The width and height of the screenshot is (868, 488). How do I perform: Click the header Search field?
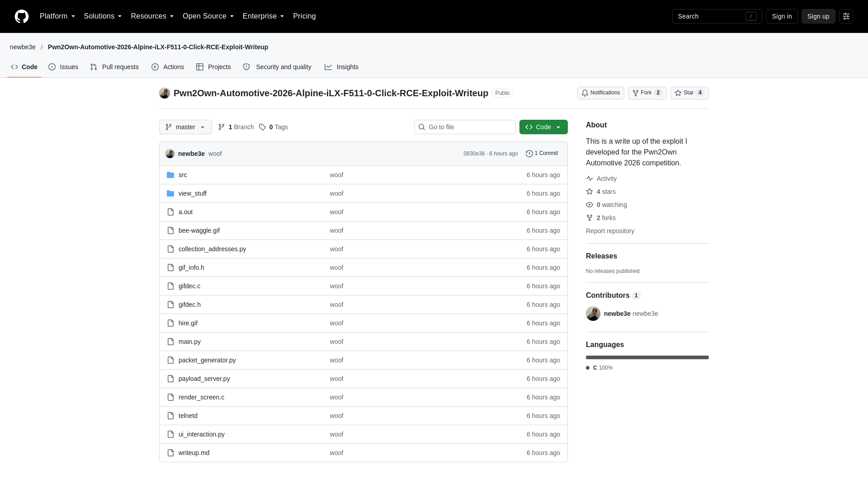pos(717,16)
